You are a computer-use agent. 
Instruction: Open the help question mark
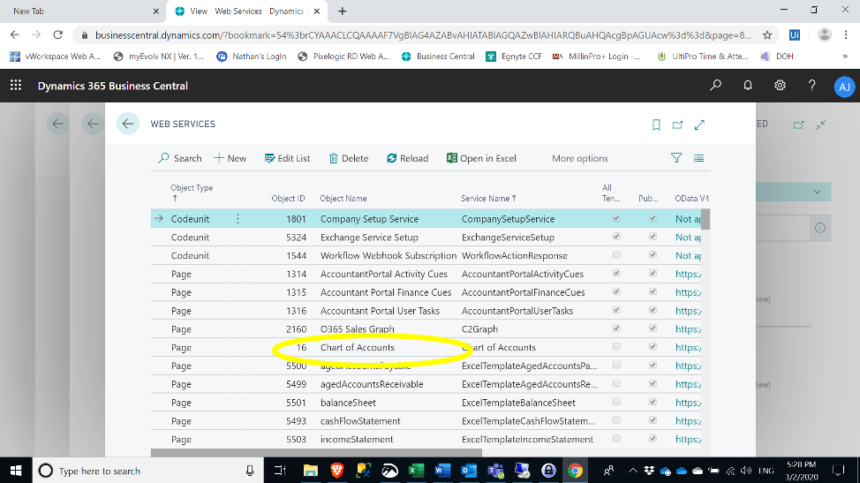tap(812, 86)
